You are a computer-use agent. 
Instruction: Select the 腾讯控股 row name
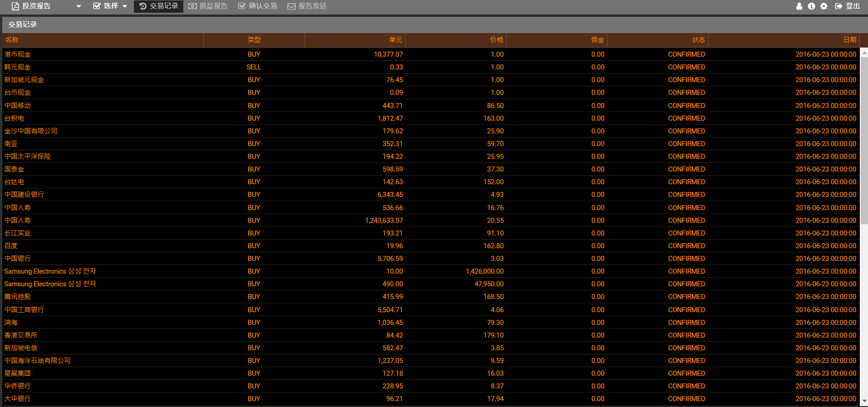point(18,297)
